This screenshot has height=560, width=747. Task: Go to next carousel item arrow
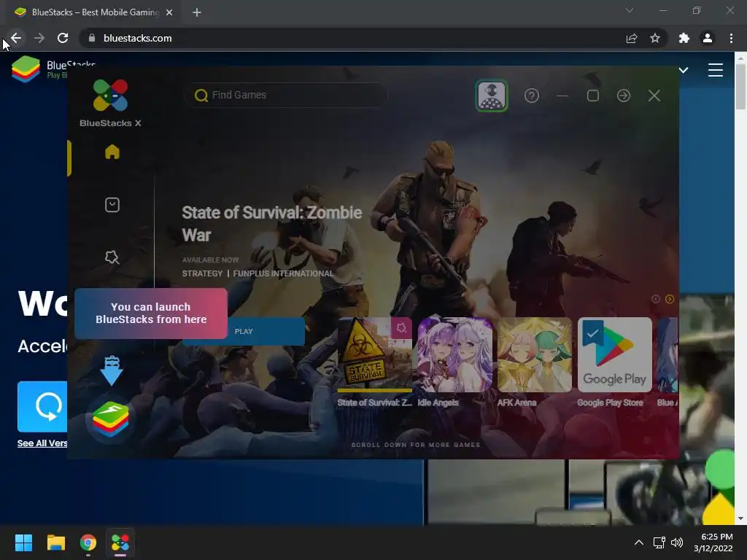670,299
